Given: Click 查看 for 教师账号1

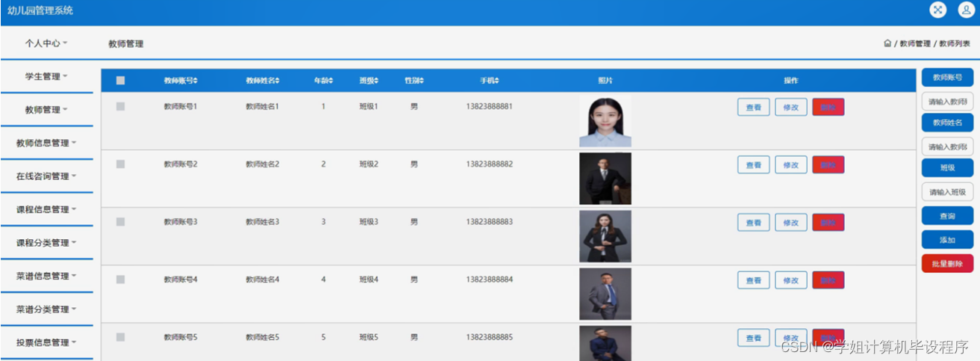Looking at the screenshot, I should coord(754,108).
